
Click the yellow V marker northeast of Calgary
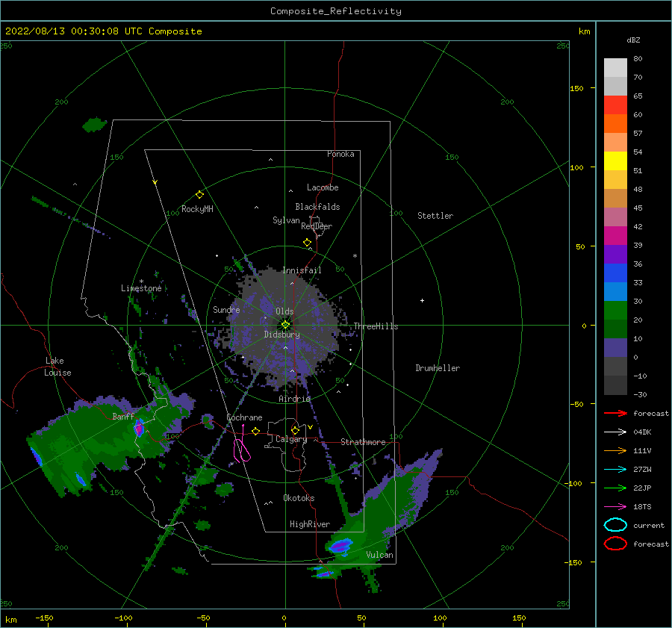(310, 427)
